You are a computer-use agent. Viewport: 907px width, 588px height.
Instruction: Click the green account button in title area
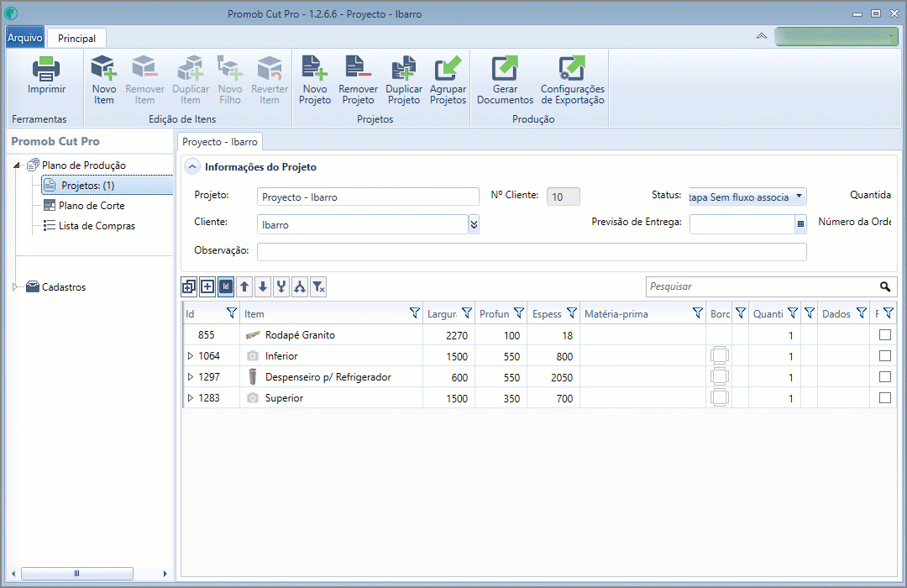click(836, 36)
